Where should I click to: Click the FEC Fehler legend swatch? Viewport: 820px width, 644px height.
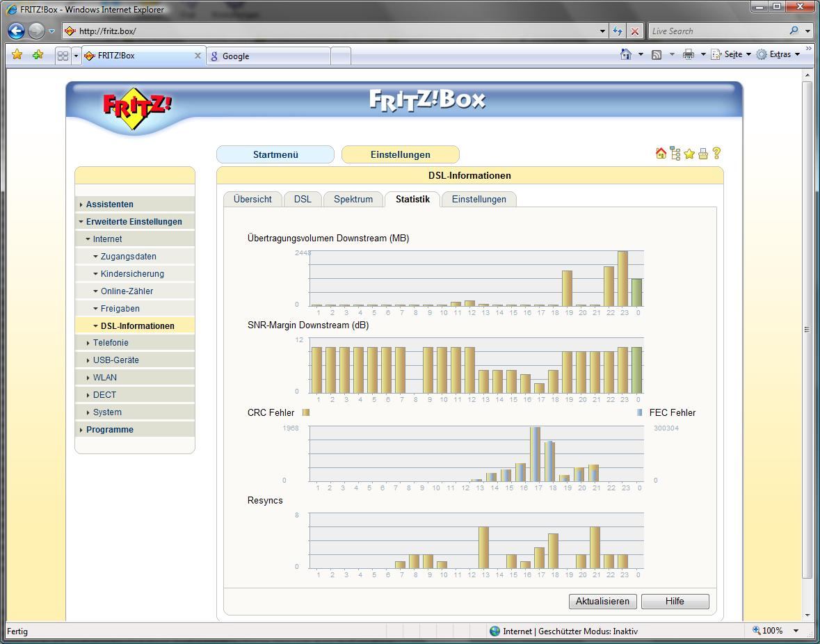coord(640,412)
